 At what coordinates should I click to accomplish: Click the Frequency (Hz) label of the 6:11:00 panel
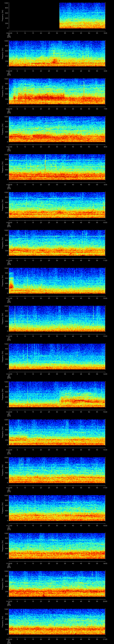pos(3,280)
